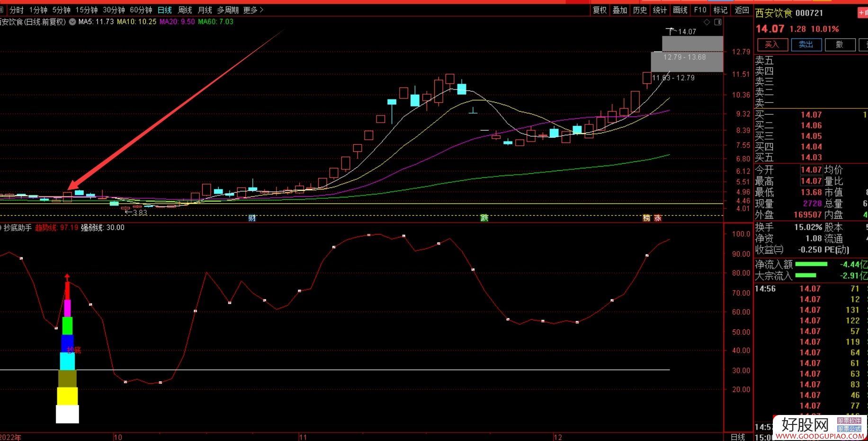Click the 跌 event marker on timeline
868x441 pixels.
(484, 218)
